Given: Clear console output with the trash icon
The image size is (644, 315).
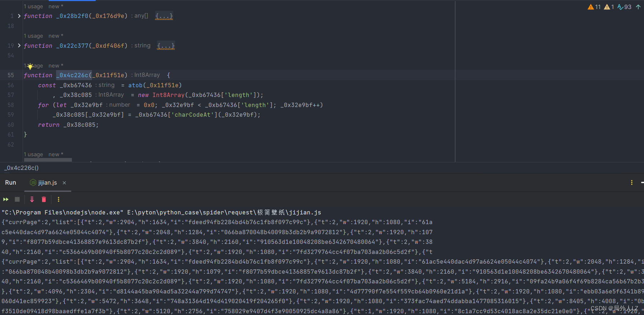Looking at the screenshot, I should click(x=44, y=199).
